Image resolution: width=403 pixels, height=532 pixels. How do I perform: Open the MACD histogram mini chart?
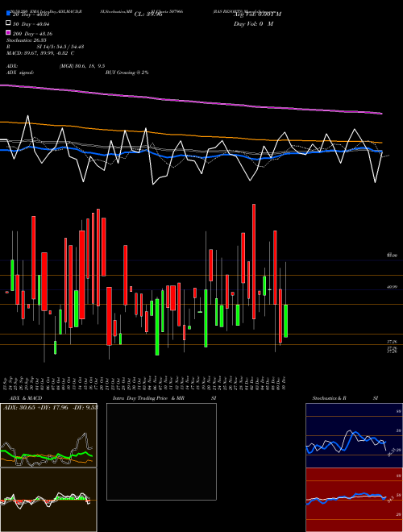pyautogui.click(x=48, y=500)
